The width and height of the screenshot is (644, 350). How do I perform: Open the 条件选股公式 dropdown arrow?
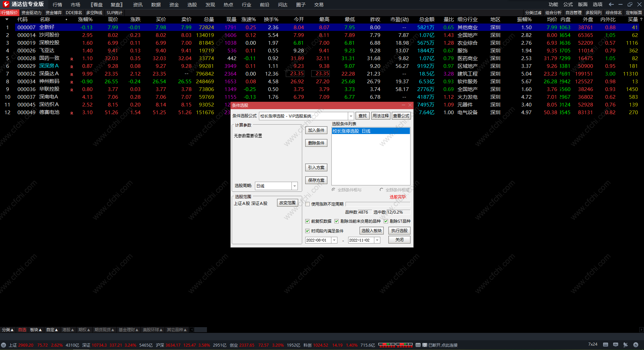coord(351,116)
